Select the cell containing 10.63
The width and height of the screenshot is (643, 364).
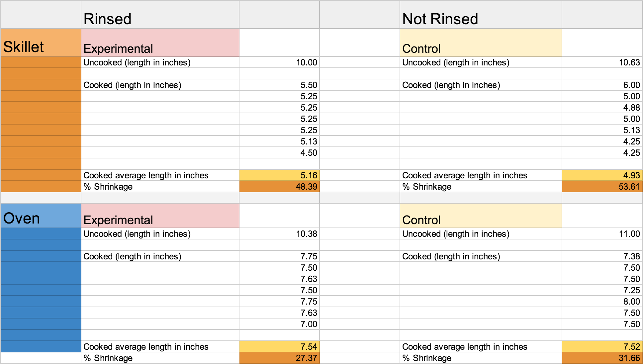(602, 62)
